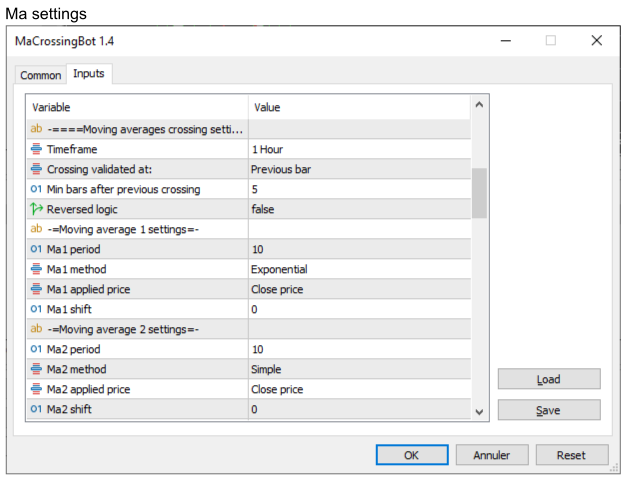Confirm settings with the OK button
Screen dimensions: 640x480
[x=412, y=455]
